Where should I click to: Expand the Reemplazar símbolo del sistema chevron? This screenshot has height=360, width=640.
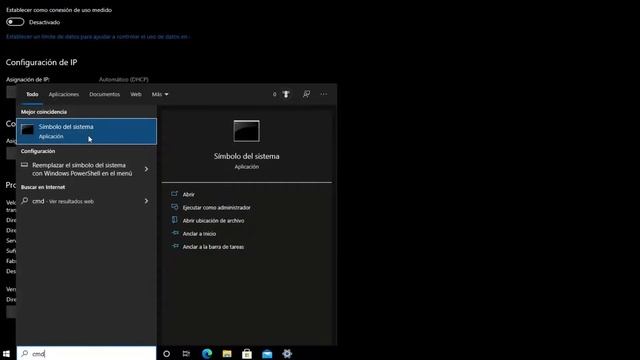click(x=146, y=169)
